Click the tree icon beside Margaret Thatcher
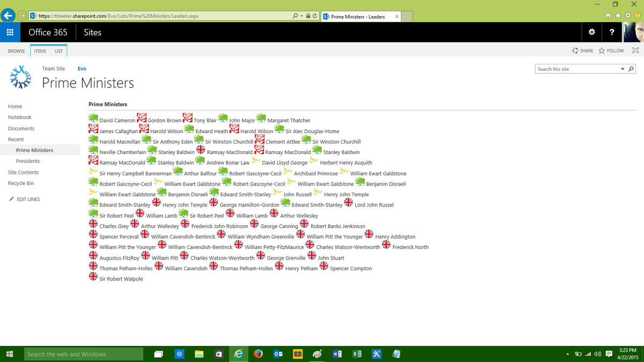This screenshot has height=362, width=644. click(261, 118)
